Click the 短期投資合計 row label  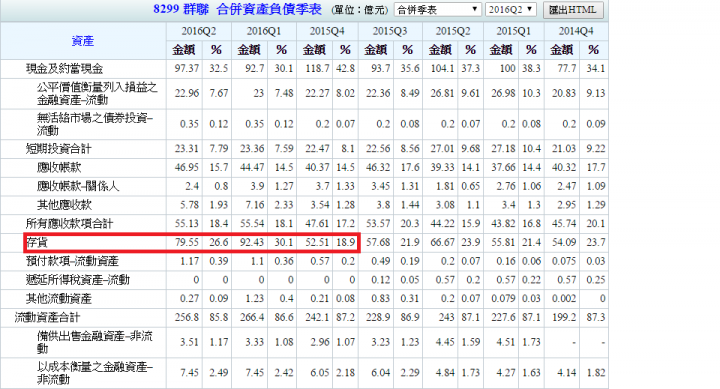click(x=58, y=149)
